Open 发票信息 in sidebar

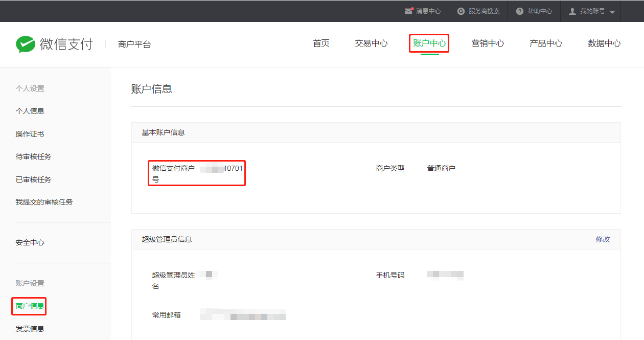[30, 329]
